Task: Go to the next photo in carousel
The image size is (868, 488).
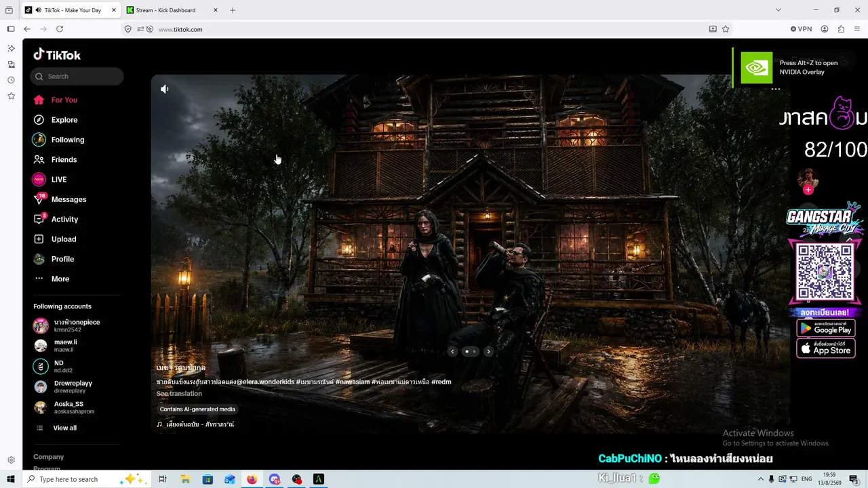Action: point(488,351)
